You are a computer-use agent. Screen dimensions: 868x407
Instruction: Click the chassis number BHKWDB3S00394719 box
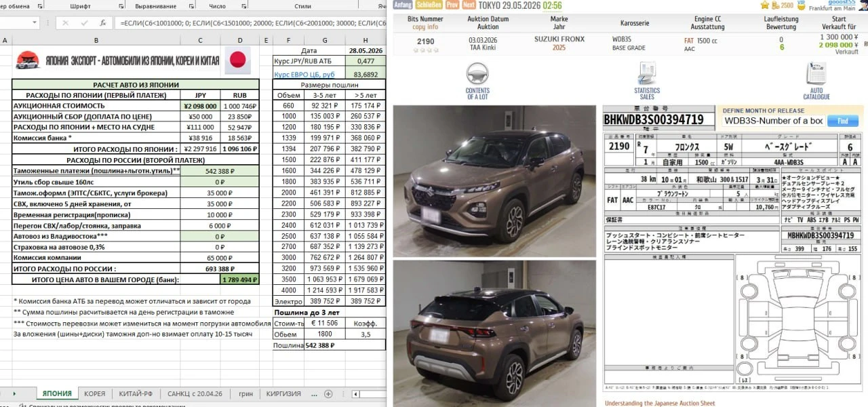coord(658,120)
